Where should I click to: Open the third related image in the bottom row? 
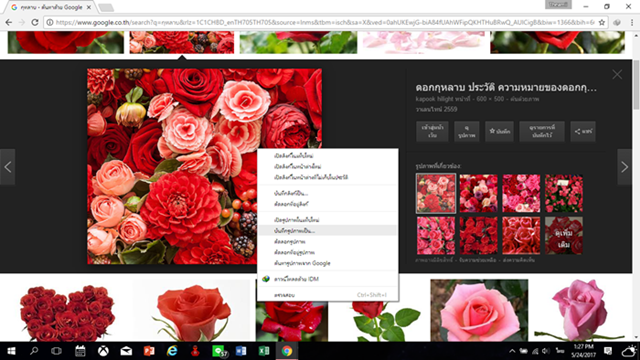(521, 236)
